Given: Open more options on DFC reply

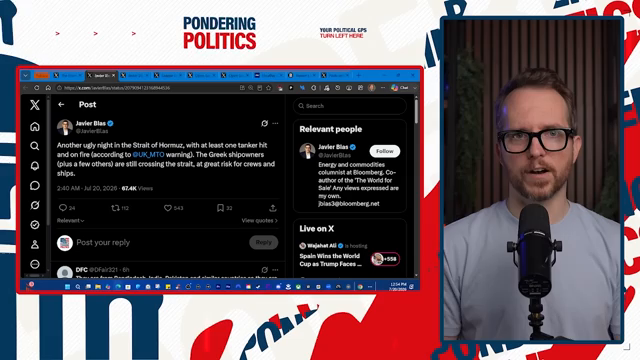Looking at the screenshot, I should (x=276, y=270).
